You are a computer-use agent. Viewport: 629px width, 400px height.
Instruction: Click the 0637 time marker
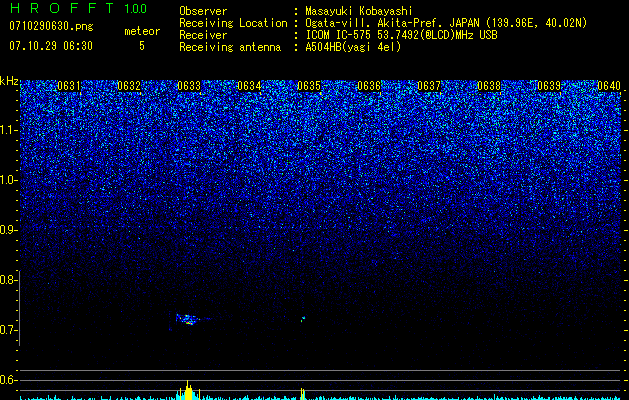click(x=429, y=86)
